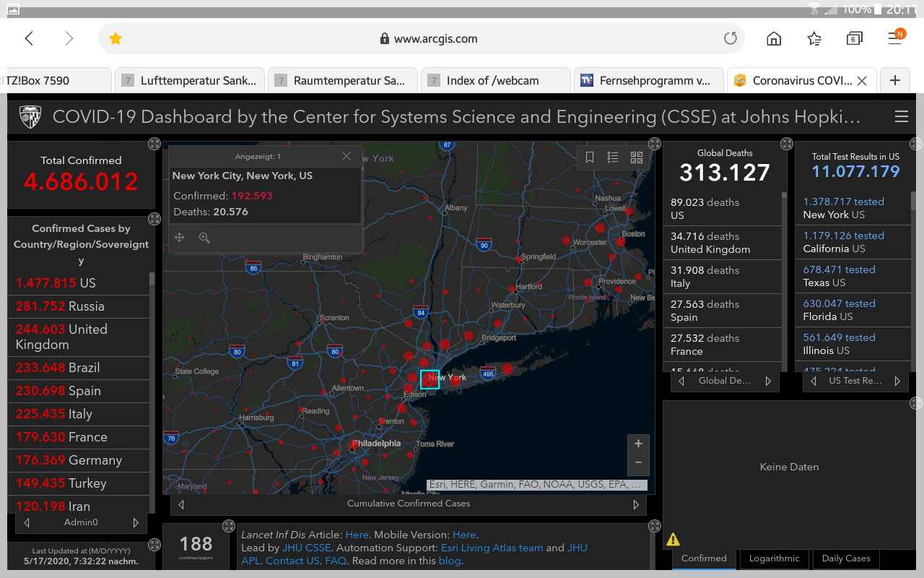Switch to the Daily Cases chart tab
Viewport: 924px width, 578px height.
click(846, 558)
